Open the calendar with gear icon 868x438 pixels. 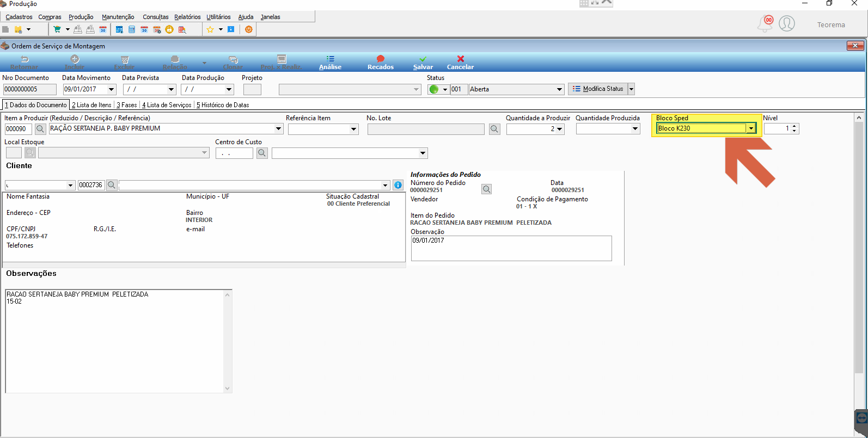click(x=157, y=29)
